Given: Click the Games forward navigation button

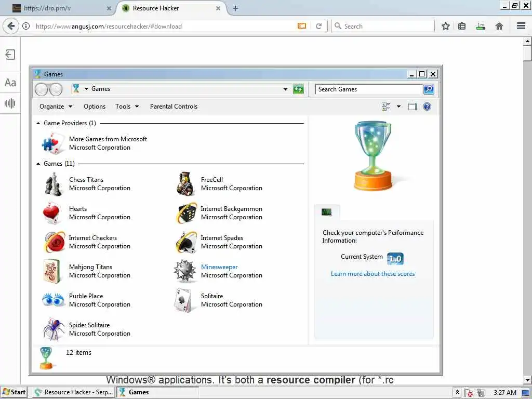Looking at the screenshot, I should pos(56,89).
